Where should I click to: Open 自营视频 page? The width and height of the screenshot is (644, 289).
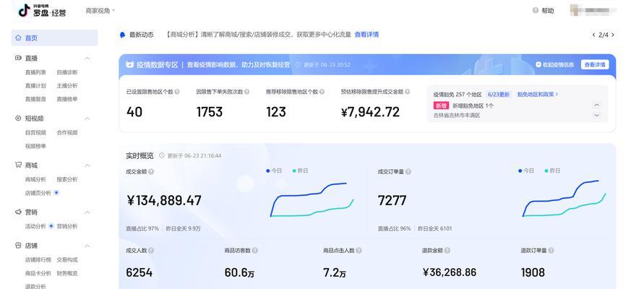click(x=35, y=133)
